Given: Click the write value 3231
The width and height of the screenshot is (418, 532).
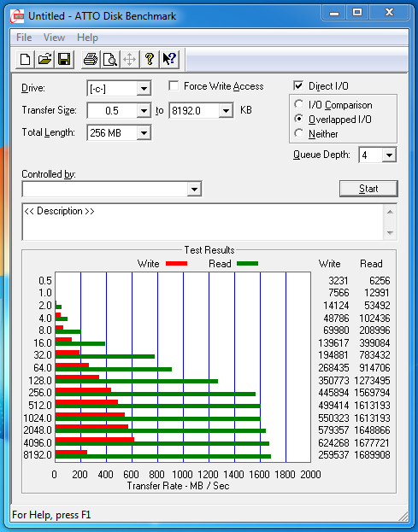Looking at the screenshot, I should pyautogui.click(x=339, y=281).
